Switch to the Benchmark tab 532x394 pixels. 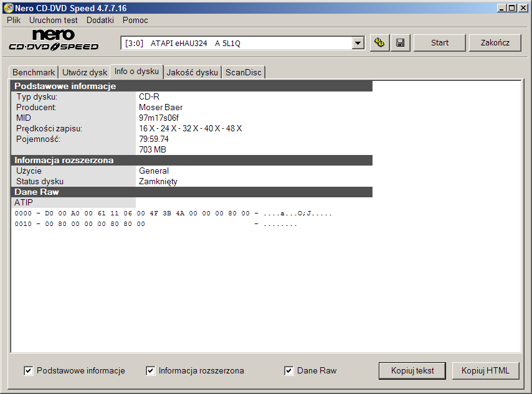pos(34,72)
